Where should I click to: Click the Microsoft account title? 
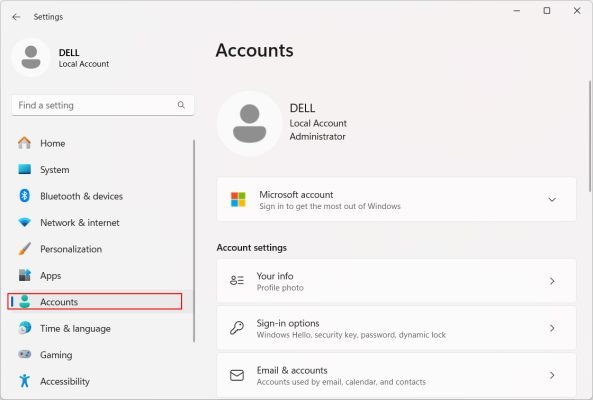pos(296,195)
